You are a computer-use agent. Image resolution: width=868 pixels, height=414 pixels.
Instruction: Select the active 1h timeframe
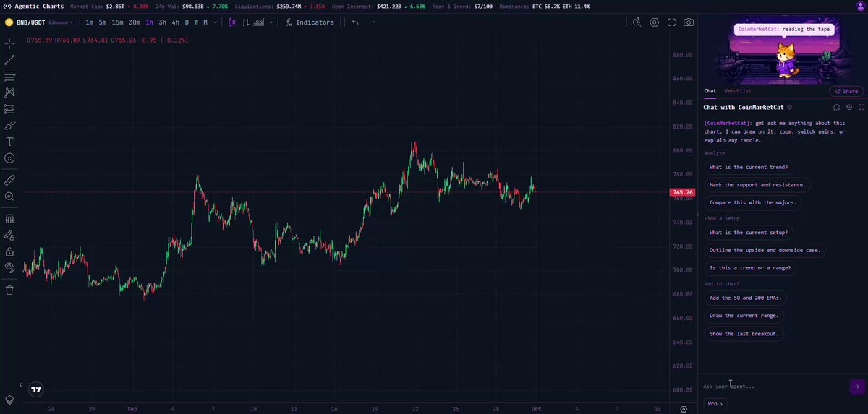pyautogui.click(x=150, y=22)
